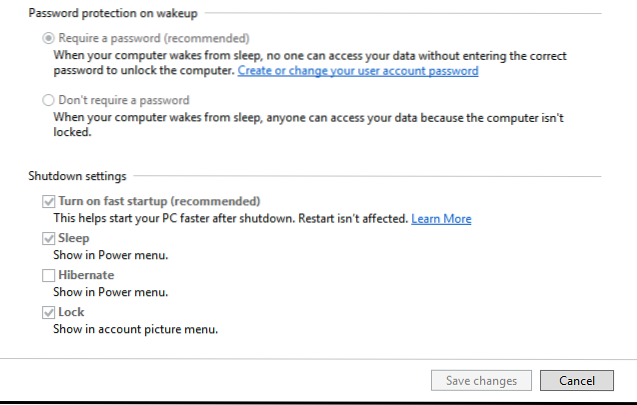Uncheck the Lock checkbox
Screen dimensions: 637x405
coord(47,312)
